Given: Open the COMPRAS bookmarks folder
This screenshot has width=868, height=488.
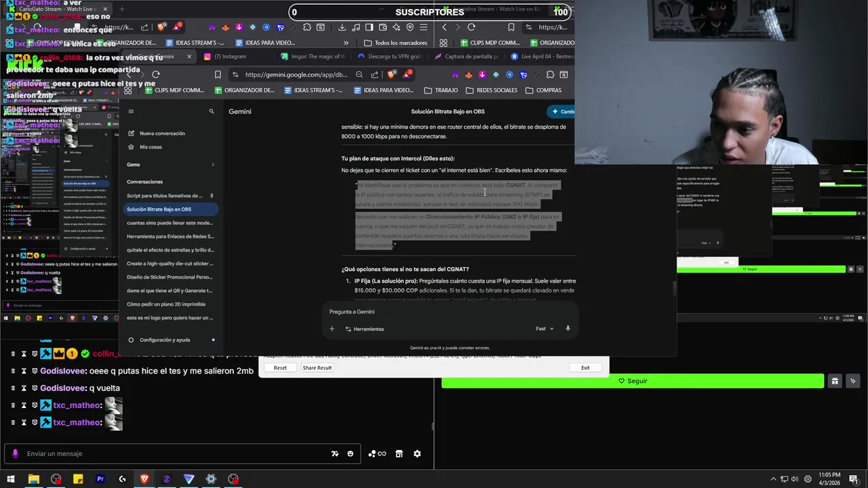Looking at the screenshot, I should coord(544,90).
